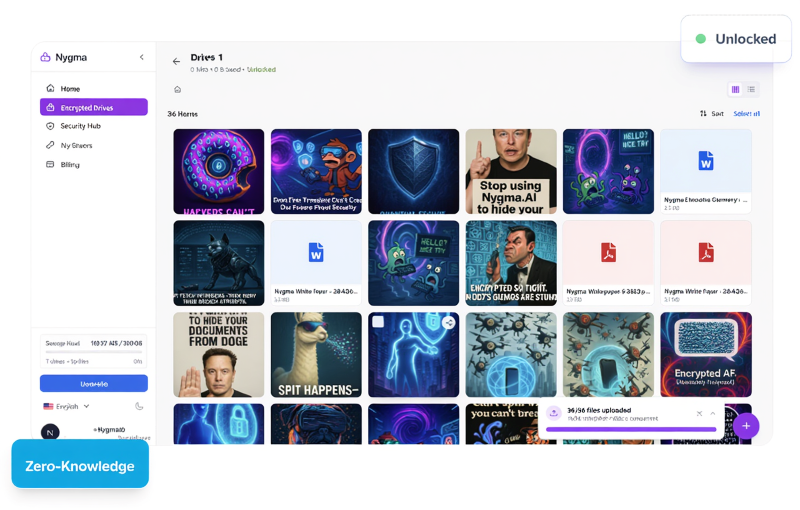Image resolution: width=800 pixels, height=510 pixels.
Task: Open the glowing padlock figure thumbnail
Action: coord(219,424)
